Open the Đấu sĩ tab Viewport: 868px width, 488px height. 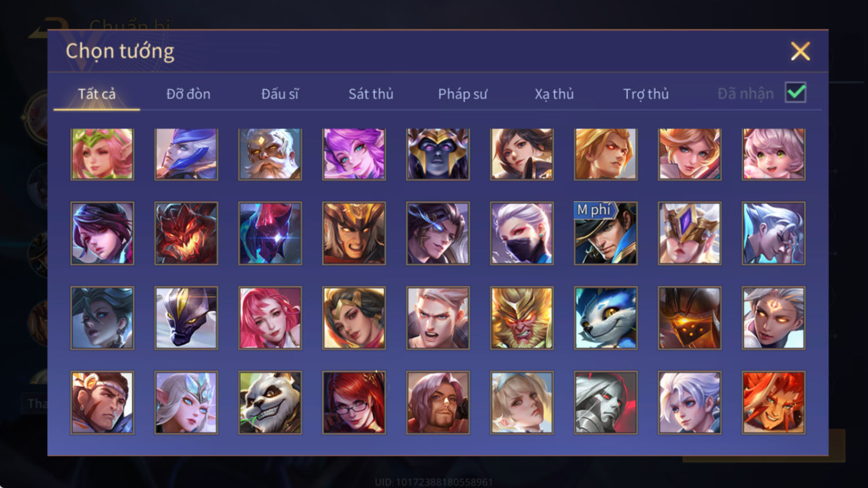pos(280,94)
